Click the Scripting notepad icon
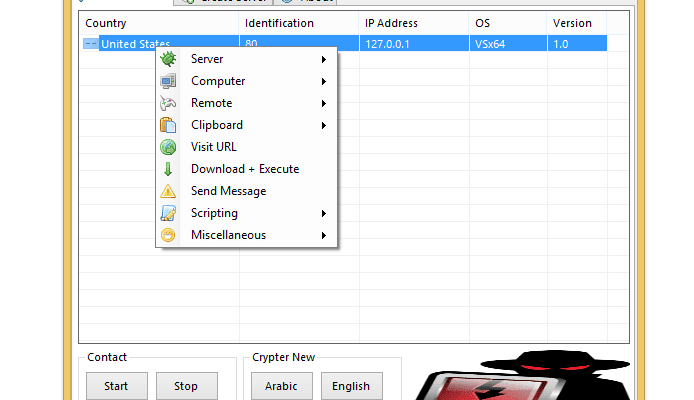Viewport: 694px width, 400px height. click(169, 213)
